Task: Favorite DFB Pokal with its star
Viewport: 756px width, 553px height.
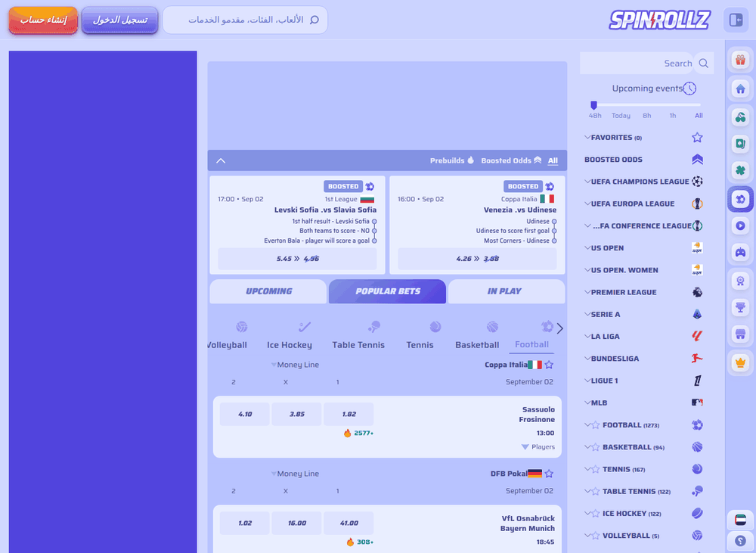Action: pyautogui.click(x=549, y=474)
